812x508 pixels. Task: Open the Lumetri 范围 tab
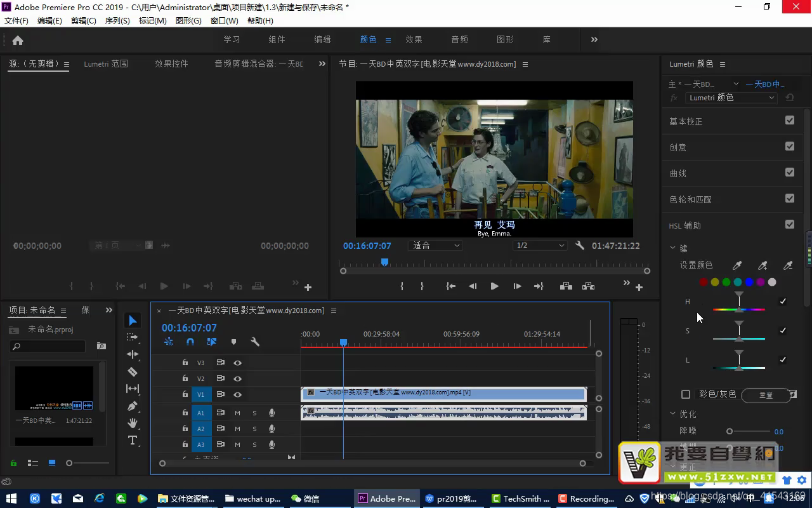point(106,63)
